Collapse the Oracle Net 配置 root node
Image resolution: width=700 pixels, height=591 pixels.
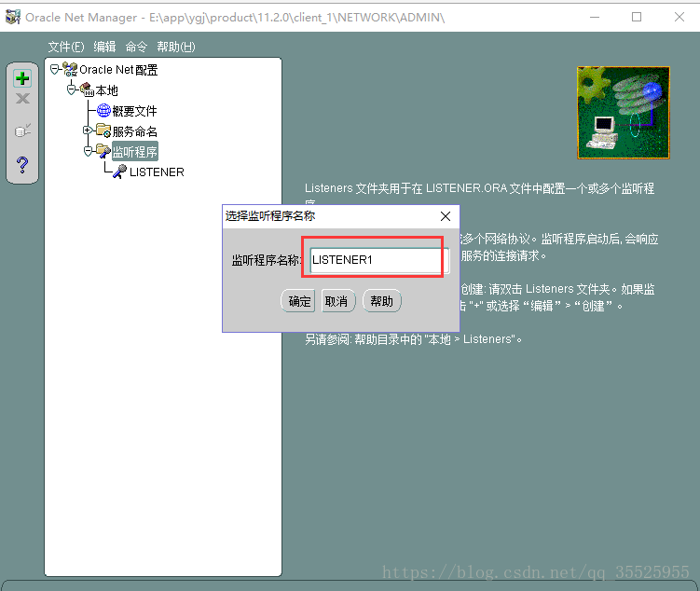pyautogui.click(x=54, y=69)
